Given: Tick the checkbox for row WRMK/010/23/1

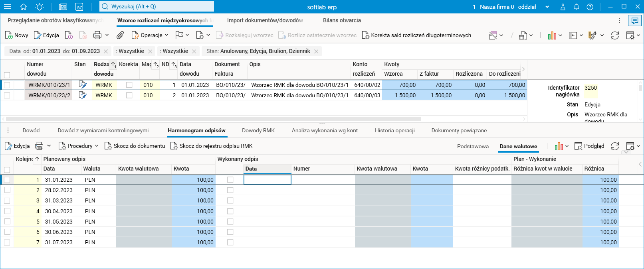Looking at the screenshot, I should [7, 85].
